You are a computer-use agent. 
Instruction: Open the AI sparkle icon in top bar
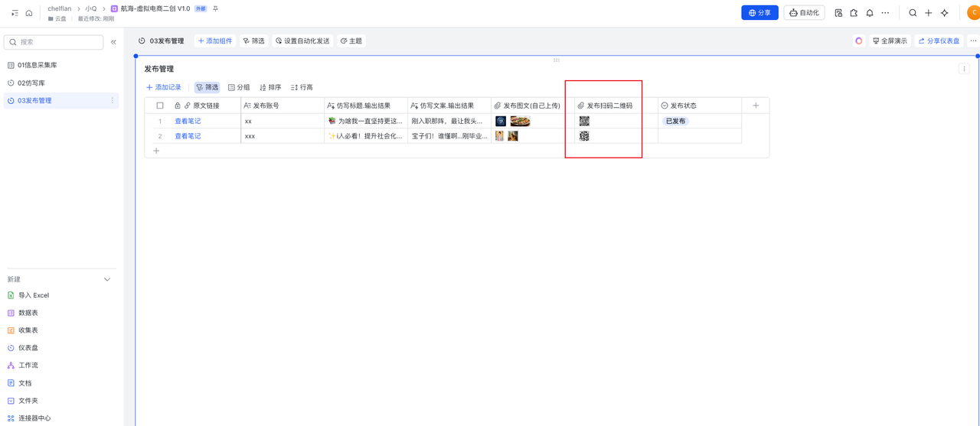point(945,13)
